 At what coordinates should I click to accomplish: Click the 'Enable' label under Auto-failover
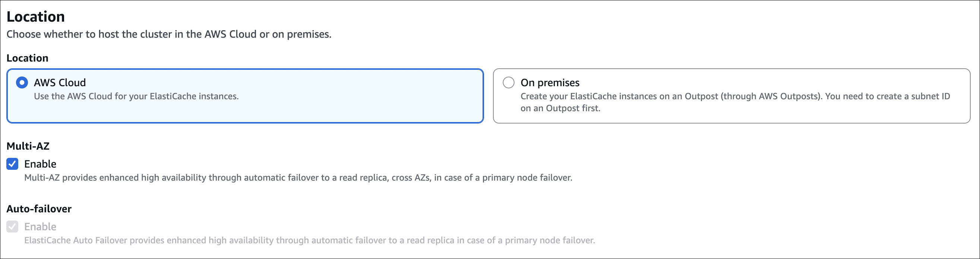(40, 227)
